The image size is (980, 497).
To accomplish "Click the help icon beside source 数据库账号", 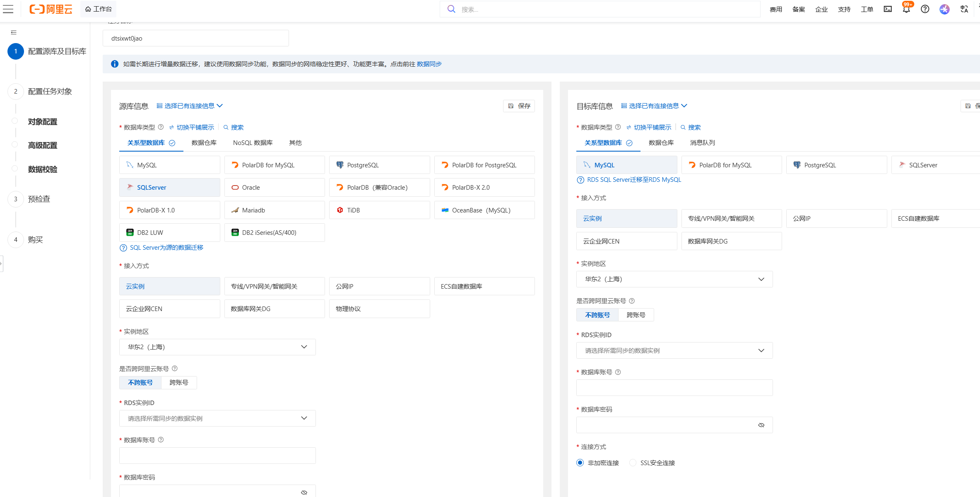I will click(x=161, y=440).
